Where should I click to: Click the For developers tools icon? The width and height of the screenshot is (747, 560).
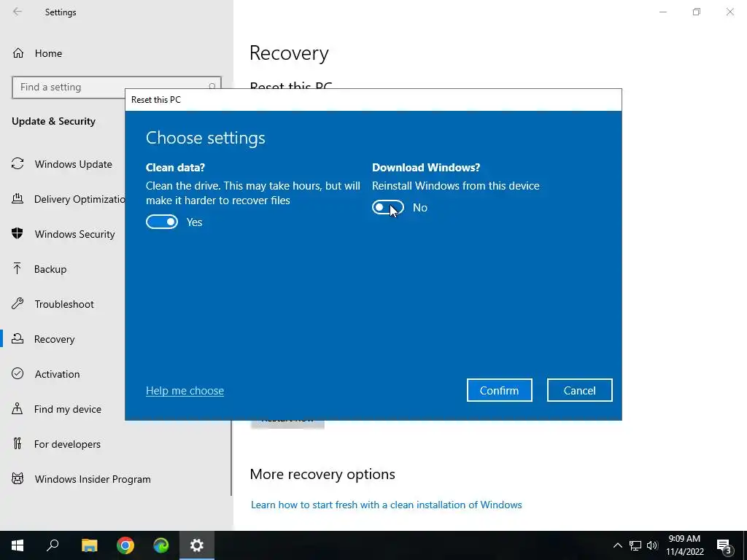click(x=18, y=443)
